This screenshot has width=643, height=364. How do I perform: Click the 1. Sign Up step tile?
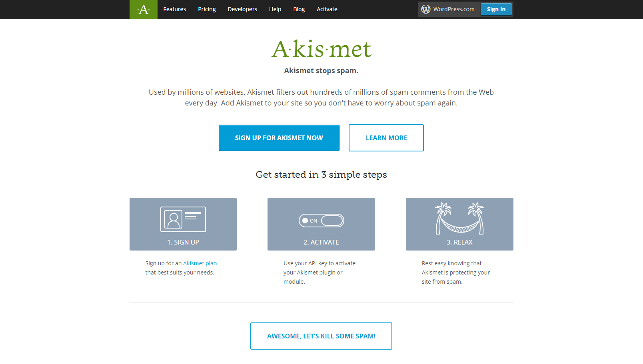[x=183, y=224]
